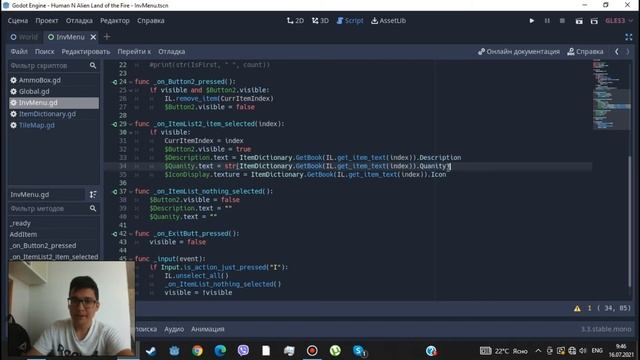Go to previous edited script
The width and height of the screenshot is (640, 360).
617,51
